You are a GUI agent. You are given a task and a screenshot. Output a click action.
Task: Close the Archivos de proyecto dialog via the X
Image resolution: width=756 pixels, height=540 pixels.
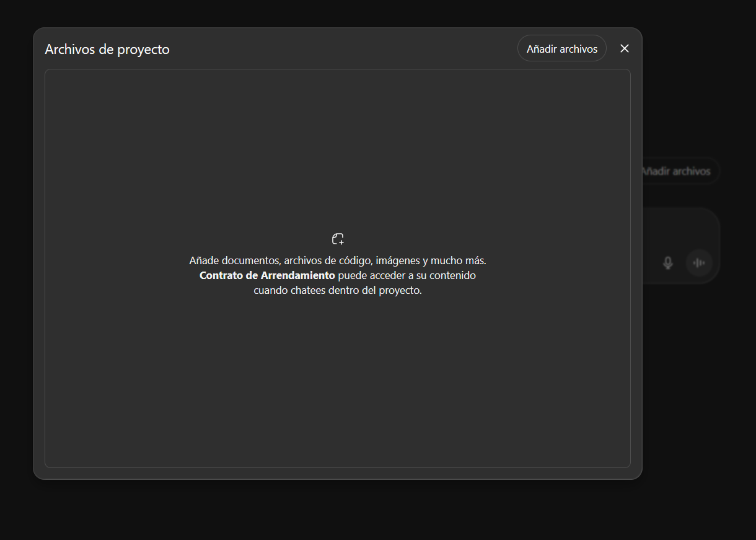(x=625, y=48)
